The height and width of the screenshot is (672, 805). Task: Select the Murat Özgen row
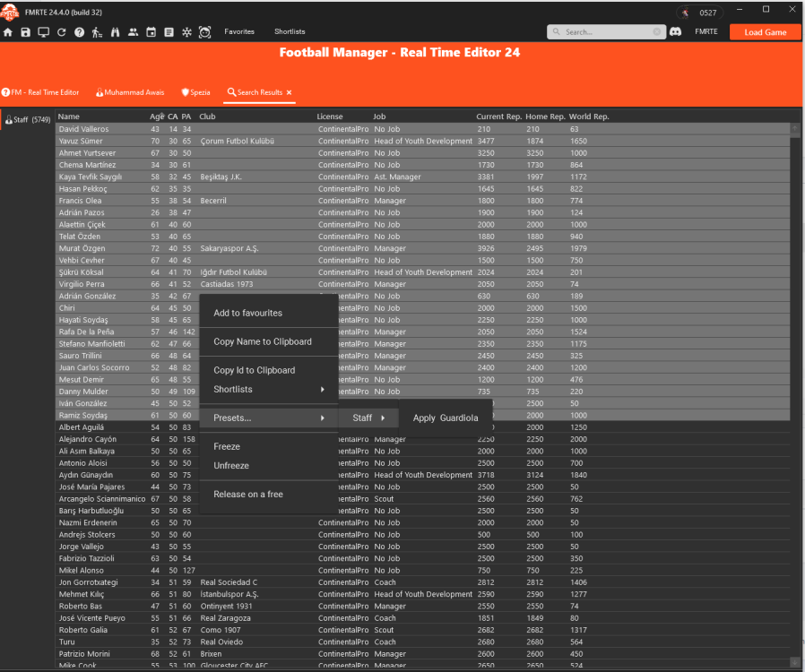tap(422, 248)
